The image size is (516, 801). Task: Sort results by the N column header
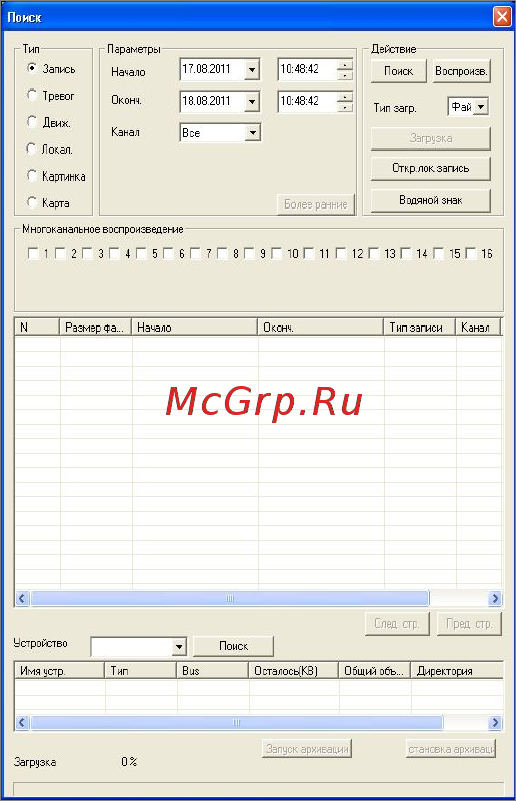click(37, 327)
